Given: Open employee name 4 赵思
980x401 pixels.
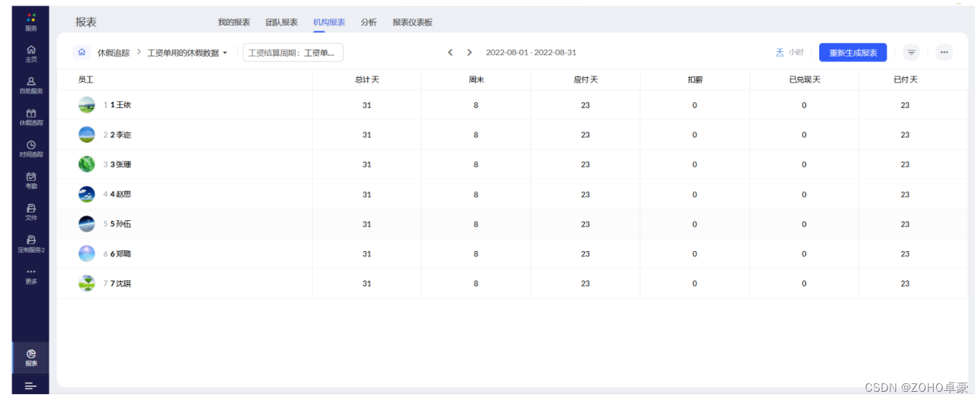Looking at the screenshot, I should pyautogui.click(x=121, y=194).
